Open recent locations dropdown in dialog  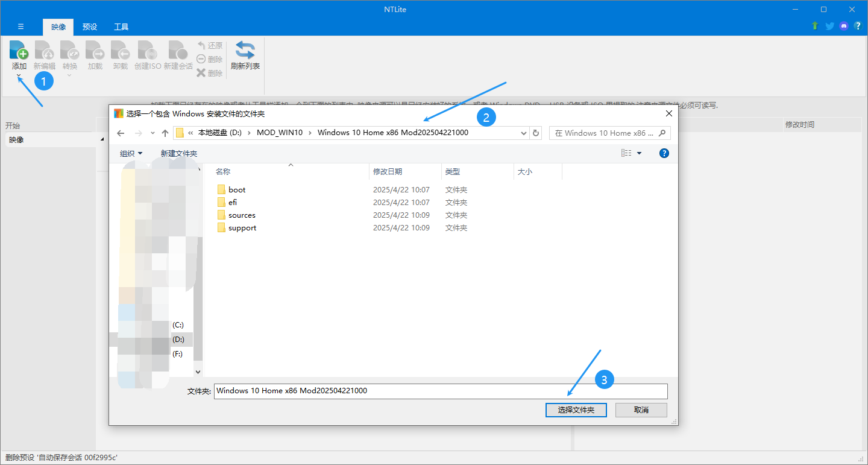(153, 133)
